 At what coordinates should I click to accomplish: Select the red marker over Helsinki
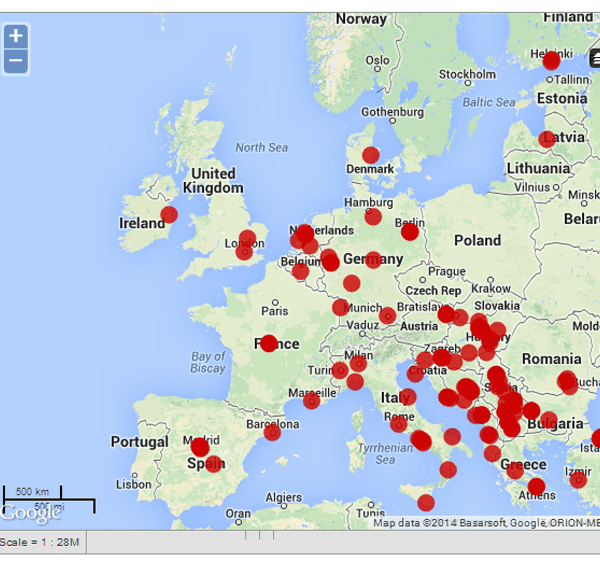(551, 61)
